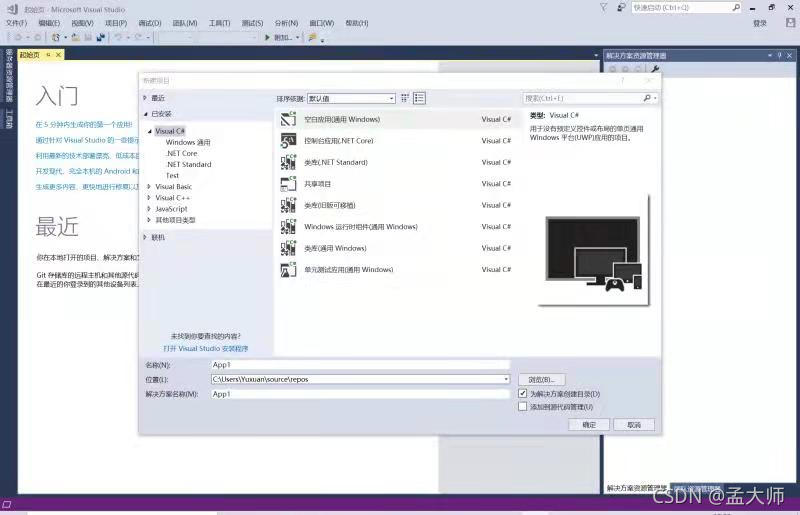This screenshot has height=515, width=800.
Task: Select the Windows 通用 tree item
Action: click(188, 142)
